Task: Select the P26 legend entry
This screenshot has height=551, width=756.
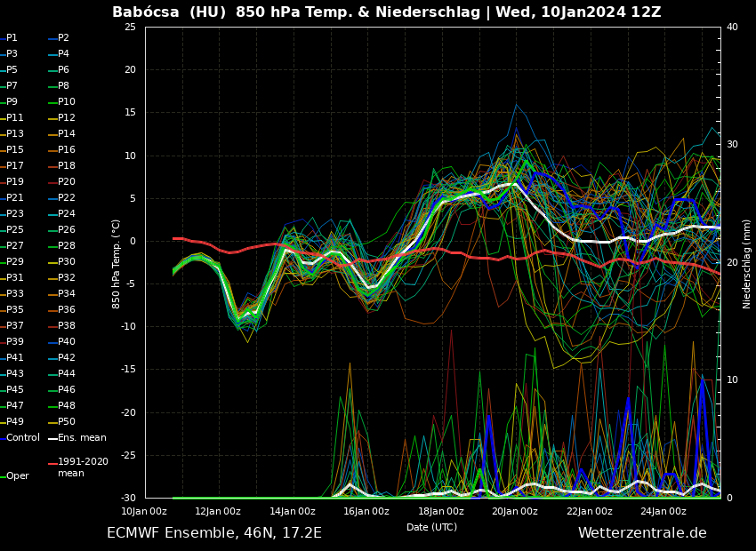Action: pos(67,230)
